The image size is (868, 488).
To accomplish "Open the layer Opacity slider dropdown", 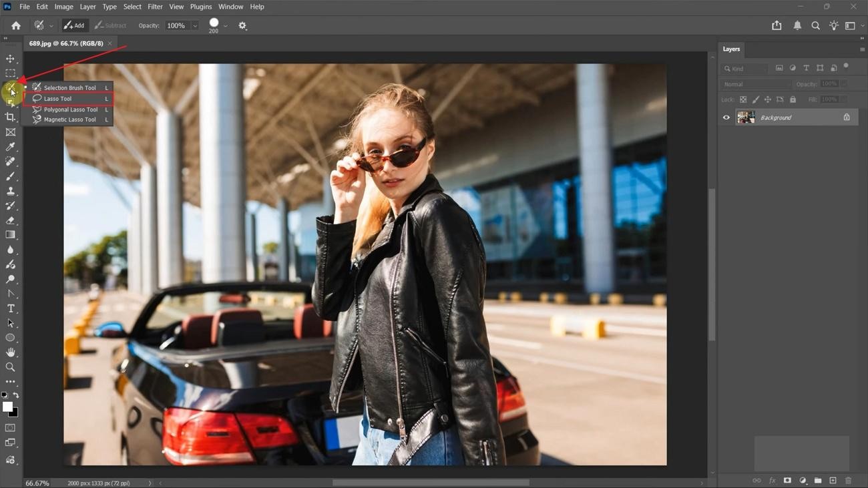I will tap(844, 84).
